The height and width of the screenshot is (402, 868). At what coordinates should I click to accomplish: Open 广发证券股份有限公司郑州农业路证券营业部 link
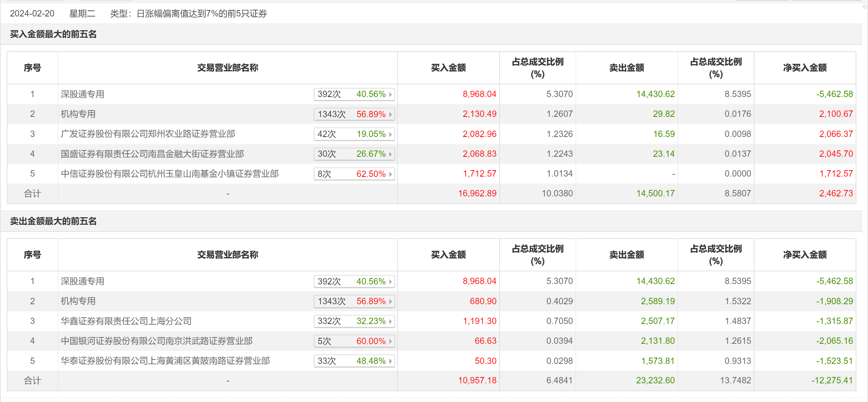pyautogui.click(x=148, y=134)
